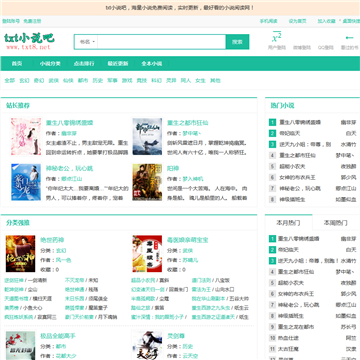The image size is (360, 360).
Task: Select the 竞技 category filter
Action: point(142,80)
